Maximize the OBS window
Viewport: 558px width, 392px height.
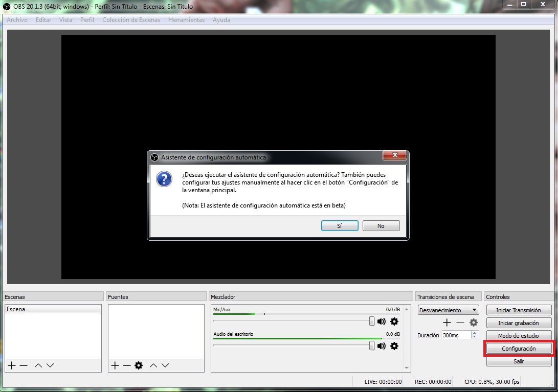click(524, 4)
